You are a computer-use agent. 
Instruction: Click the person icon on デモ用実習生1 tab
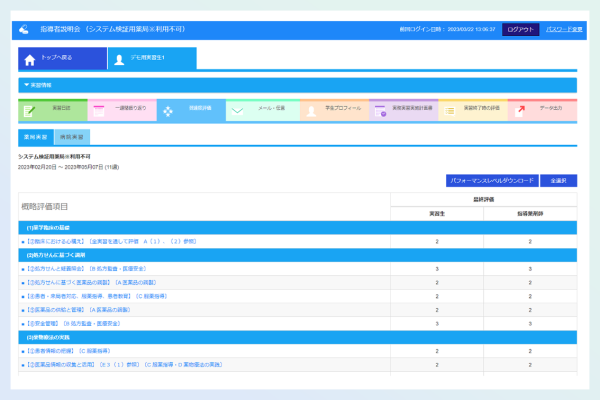click(x=118, y=59)
